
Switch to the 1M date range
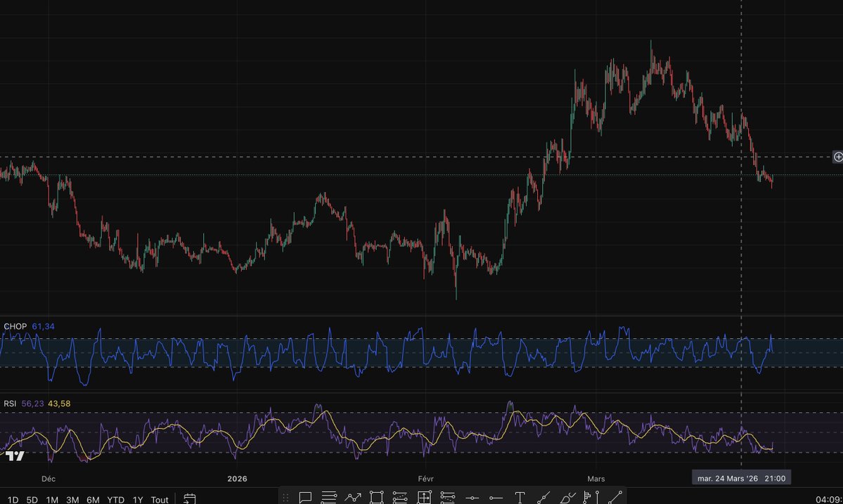click(52, 500)
